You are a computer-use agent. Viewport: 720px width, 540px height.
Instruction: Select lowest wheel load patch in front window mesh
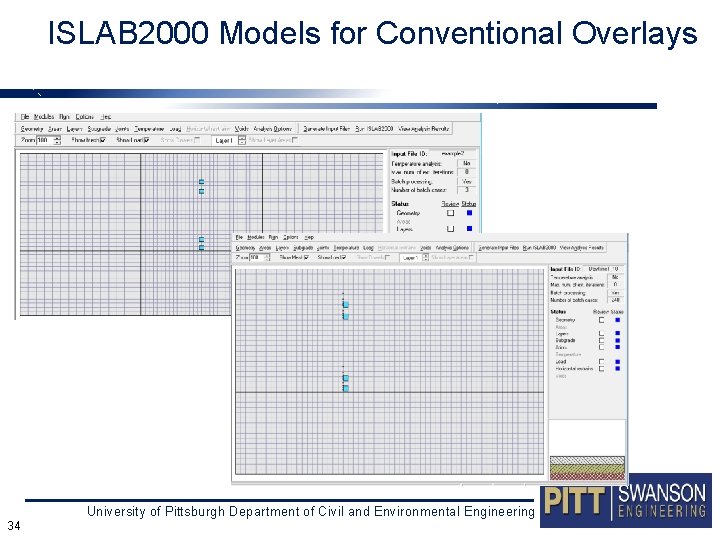pos(346,388)
